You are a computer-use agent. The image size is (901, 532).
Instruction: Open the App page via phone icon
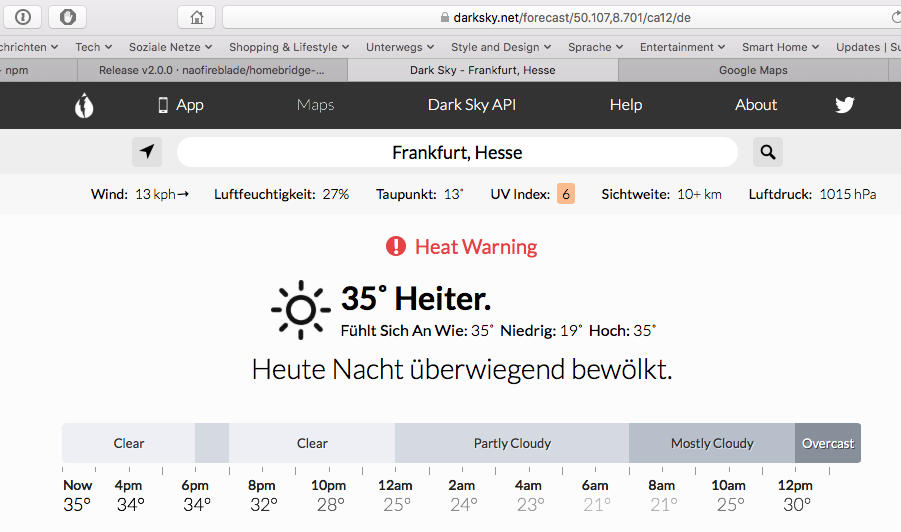coord(163,105)
